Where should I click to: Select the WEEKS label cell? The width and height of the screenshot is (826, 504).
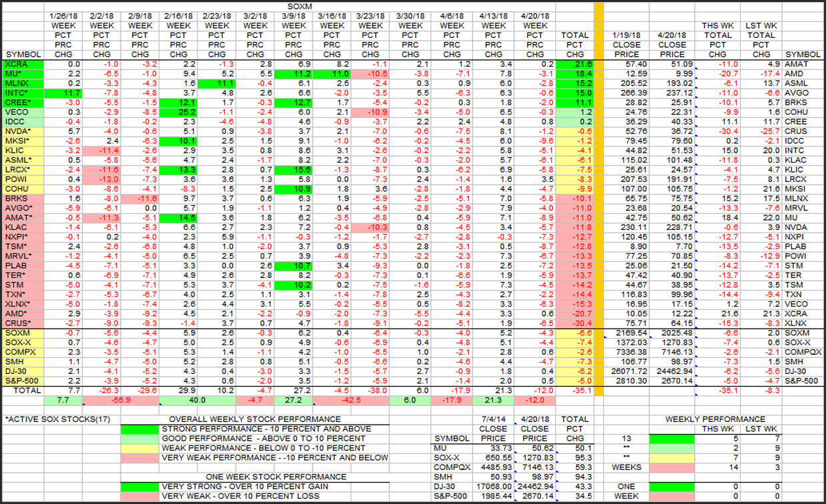pos(627,467)
